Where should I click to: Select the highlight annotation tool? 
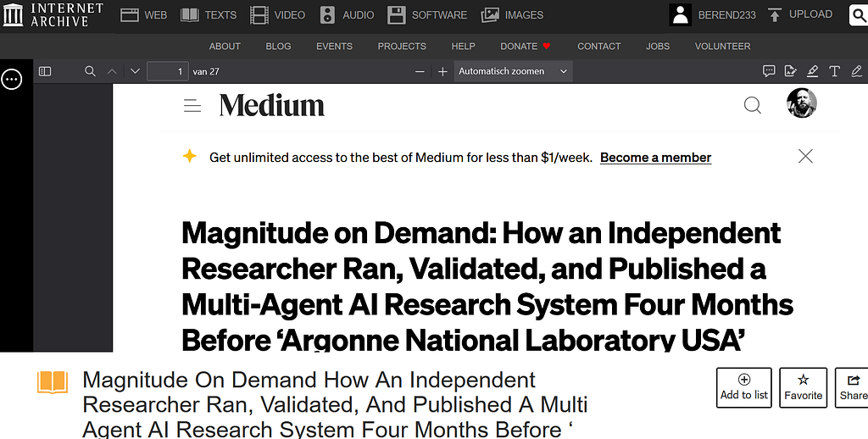click(812, 71)
